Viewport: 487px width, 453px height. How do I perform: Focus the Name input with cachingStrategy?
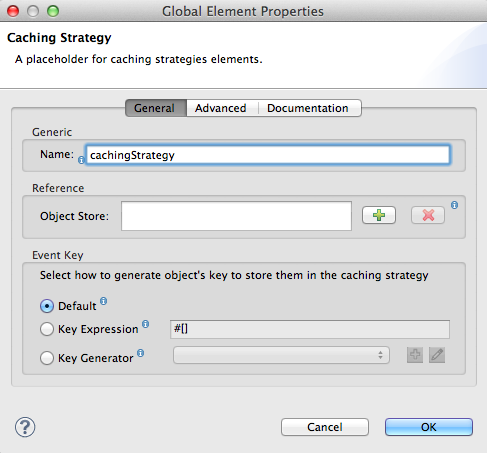[x=268, y=155]
